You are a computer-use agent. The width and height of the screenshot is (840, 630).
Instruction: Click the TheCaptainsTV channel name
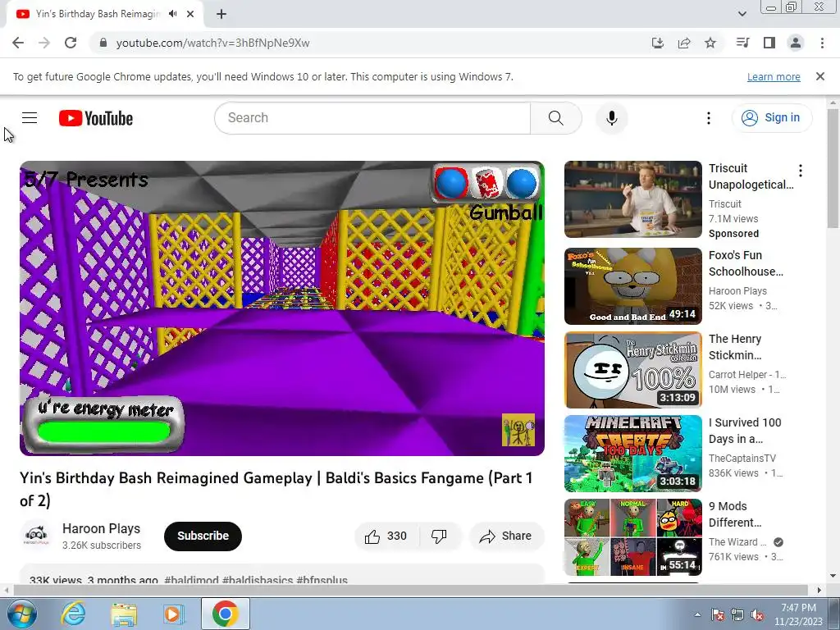coord(742,458)
